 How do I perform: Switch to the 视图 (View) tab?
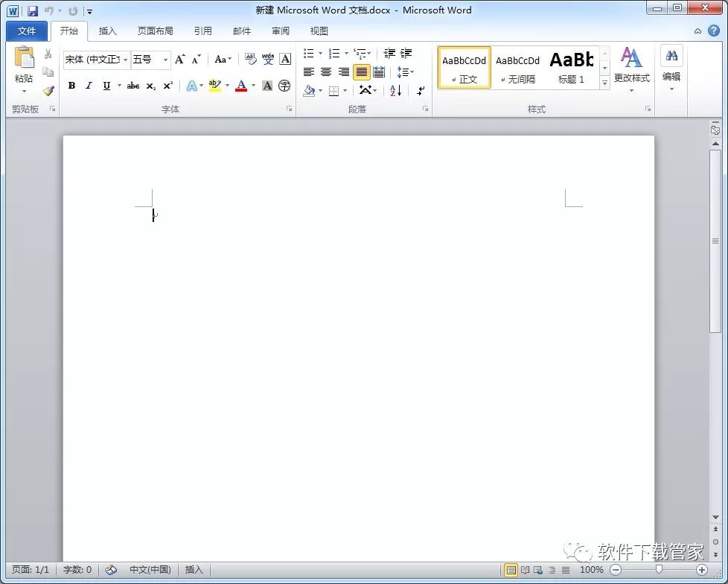point(319,31)
